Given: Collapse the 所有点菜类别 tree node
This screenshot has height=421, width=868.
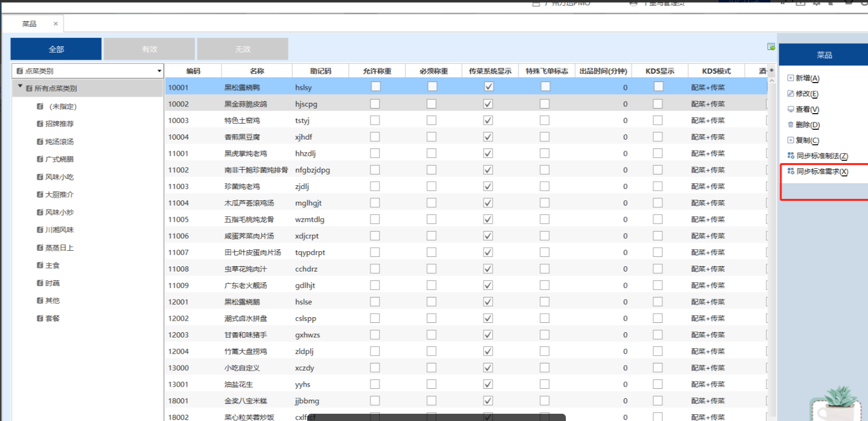Looking at the screenshot, I should pyautogui.click(x=20, y=87).
